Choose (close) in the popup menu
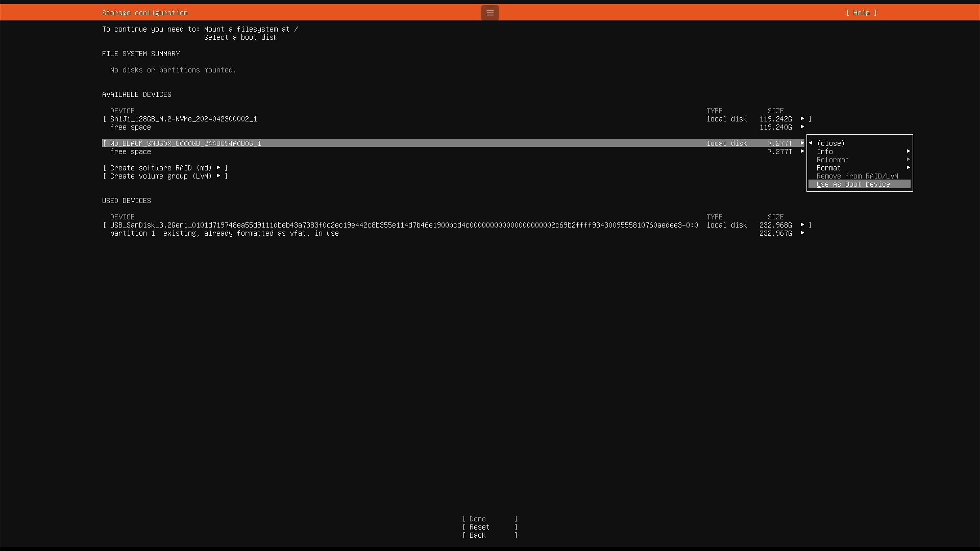 point(830,143)
